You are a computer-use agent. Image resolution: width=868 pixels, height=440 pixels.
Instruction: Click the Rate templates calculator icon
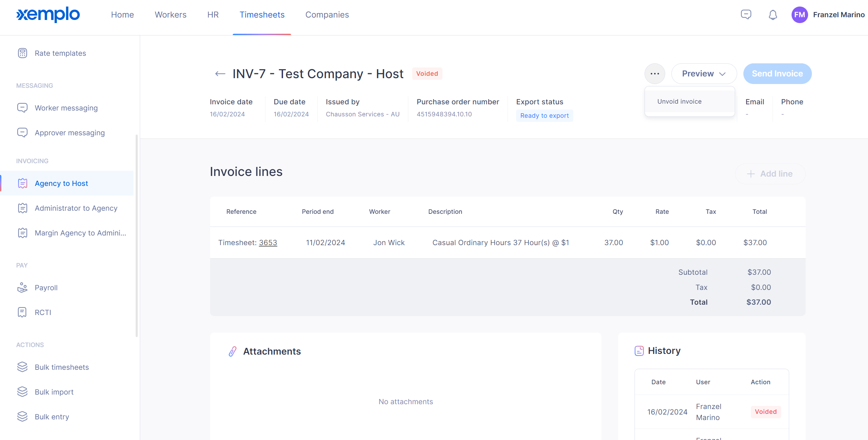[22, 53]
